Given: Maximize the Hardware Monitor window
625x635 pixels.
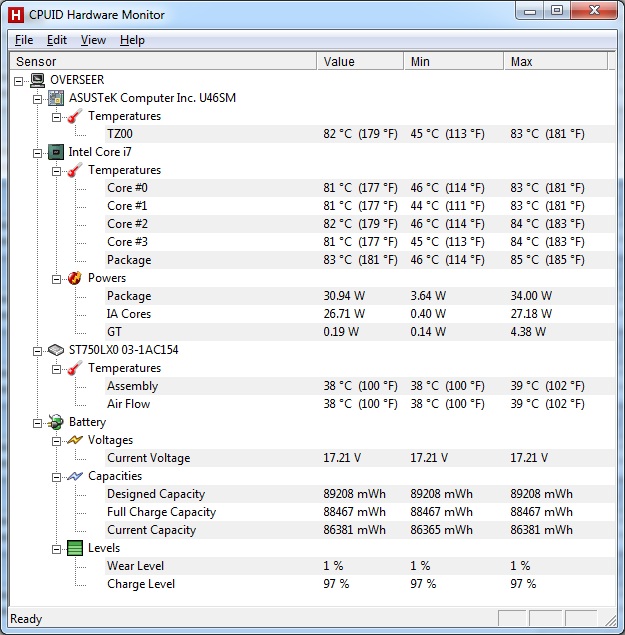Looking at the screenshot, I should 557,10.
